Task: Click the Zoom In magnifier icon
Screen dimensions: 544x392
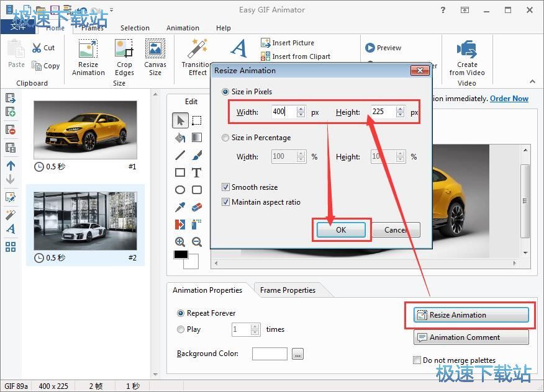Action: pos(180,242)
